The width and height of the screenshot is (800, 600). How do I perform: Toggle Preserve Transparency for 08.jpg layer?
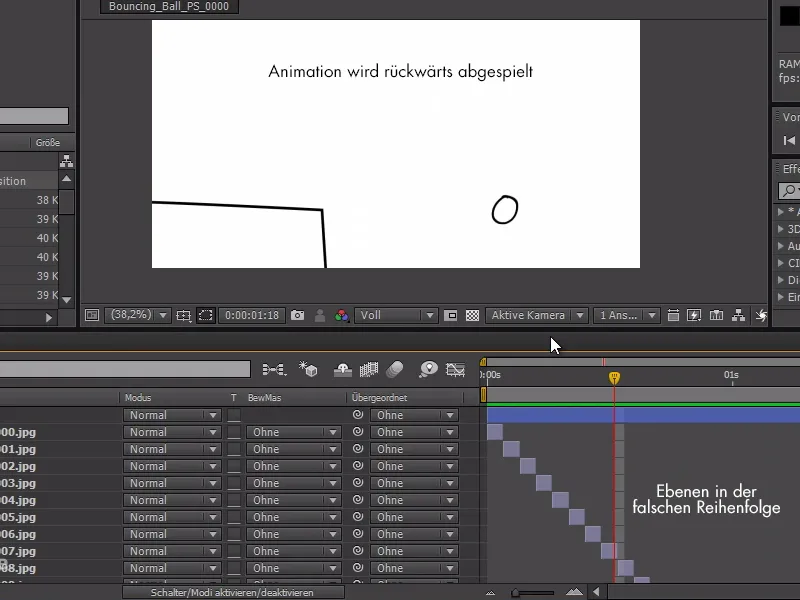click(x=234, y=568)
